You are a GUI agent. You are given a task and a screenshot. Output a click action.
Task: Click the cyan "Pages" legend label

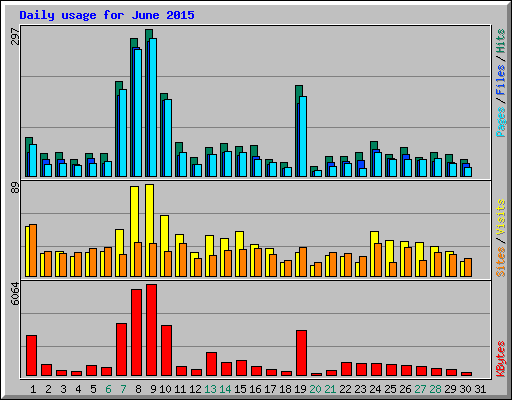[x=500, y=122]
